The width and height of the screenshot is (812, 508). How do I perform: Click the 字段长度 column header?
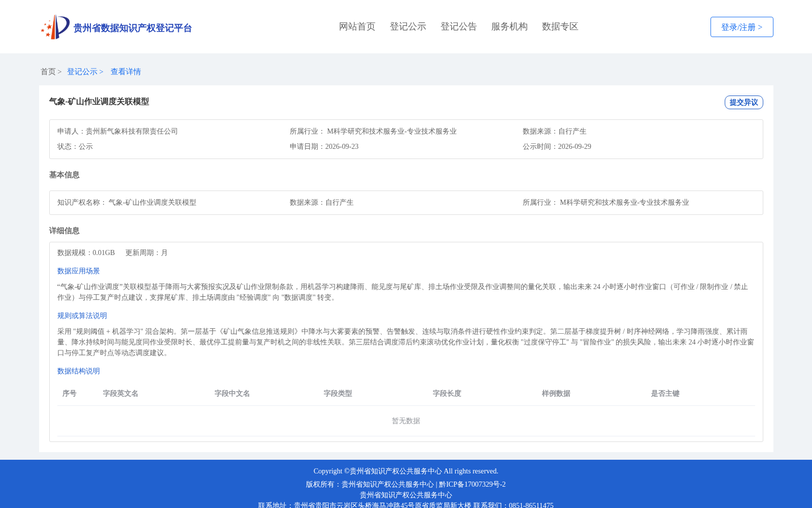[447, 393]
